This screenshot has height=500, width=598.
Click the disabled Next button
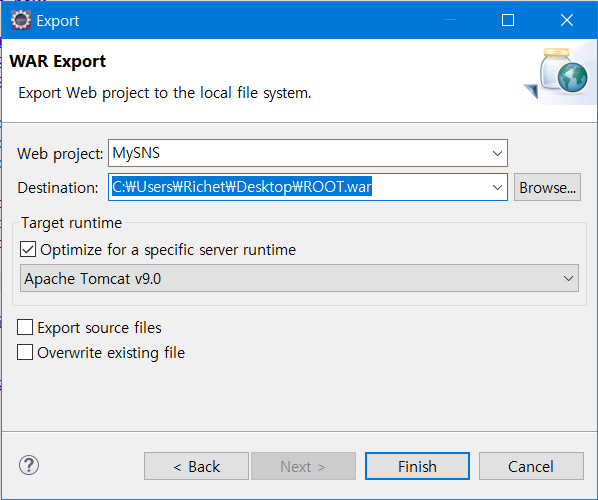303,466
